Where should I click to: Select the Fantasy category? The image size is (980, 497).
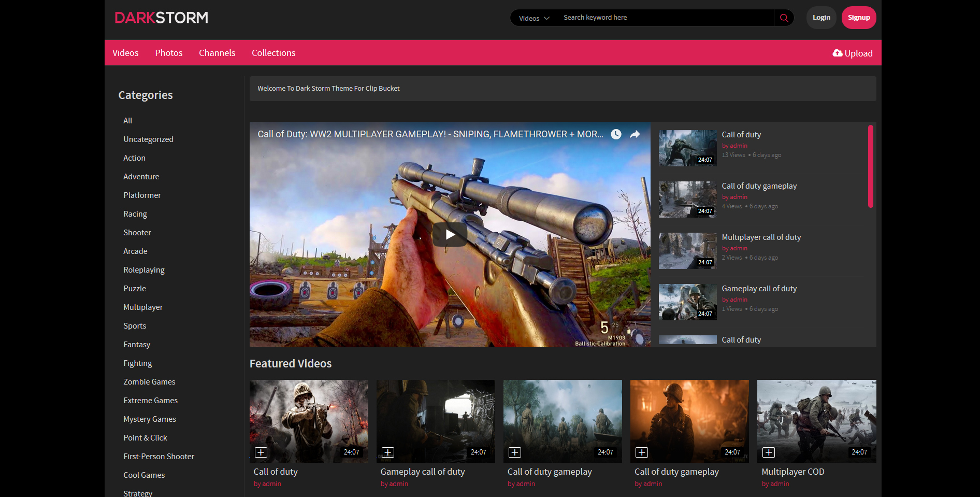(137, 345)
